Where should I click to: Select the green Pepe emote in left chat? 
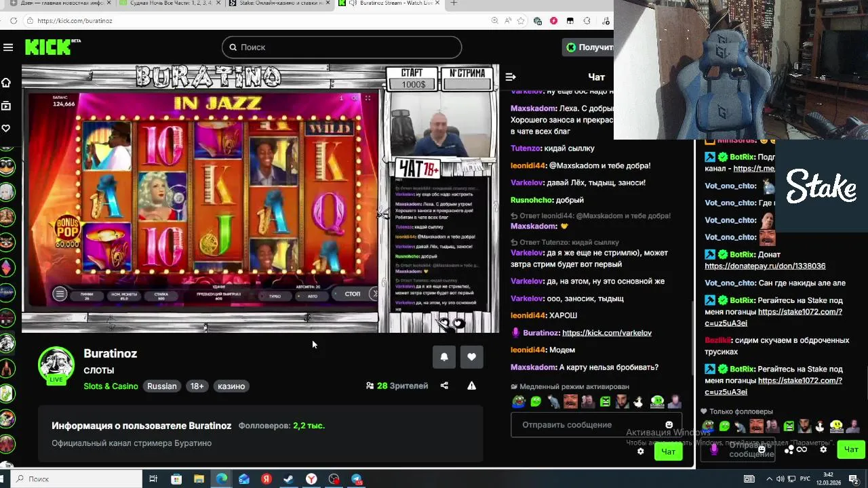pyautogui.click(x=519, y=401)
